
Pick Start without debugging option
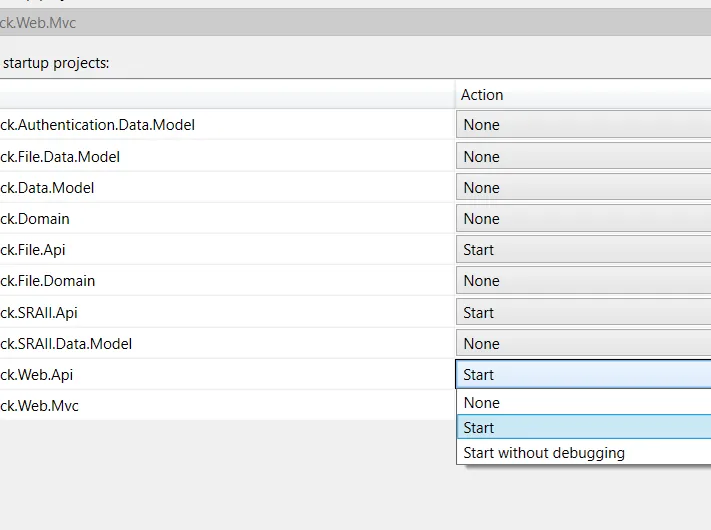pos(583,453)
